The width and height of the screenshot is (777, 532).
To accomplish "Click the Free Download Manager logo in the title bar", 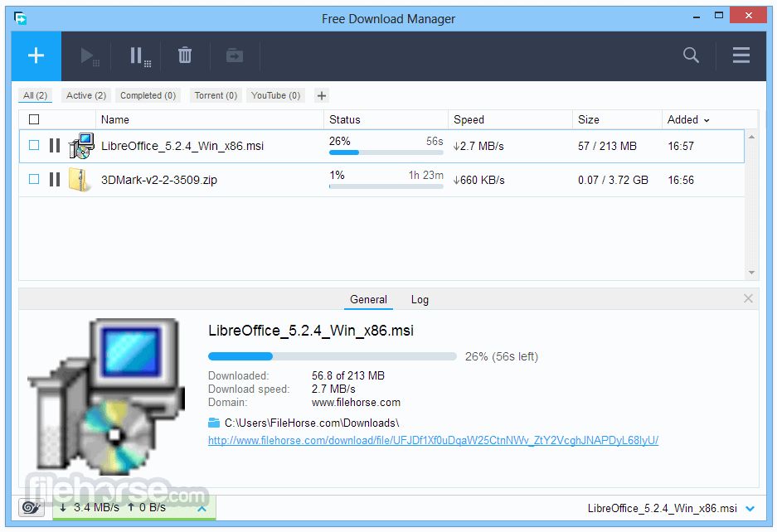I will [21, 19].
